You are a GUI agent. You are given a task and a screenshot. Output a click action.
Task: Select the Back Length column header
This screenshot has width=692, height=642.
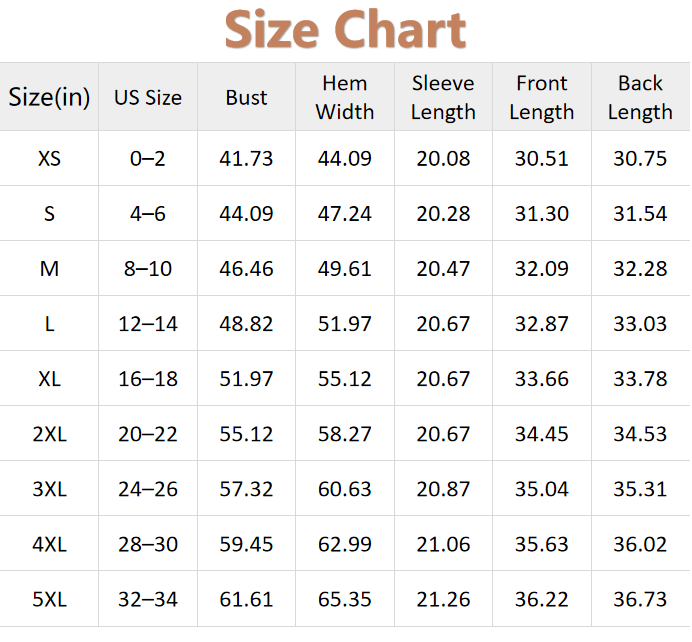pyautogui.click(x=640, y=97)
